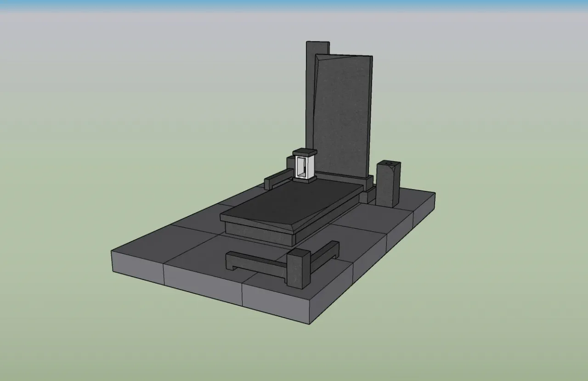Pick the rear left low rail
Image resolution: width=588 pixels, height=381 pixels.
tap(279, 177)
